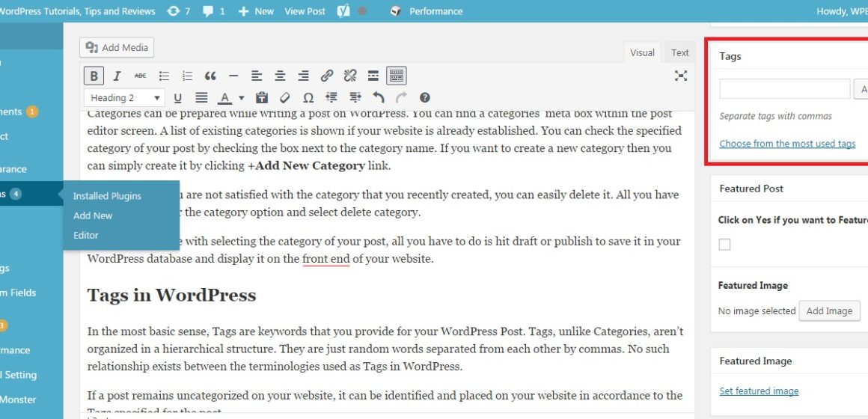The height and width of the screenshot is (419, 868).
Task: Open updates icon showing 7
Action: point(178,11)
